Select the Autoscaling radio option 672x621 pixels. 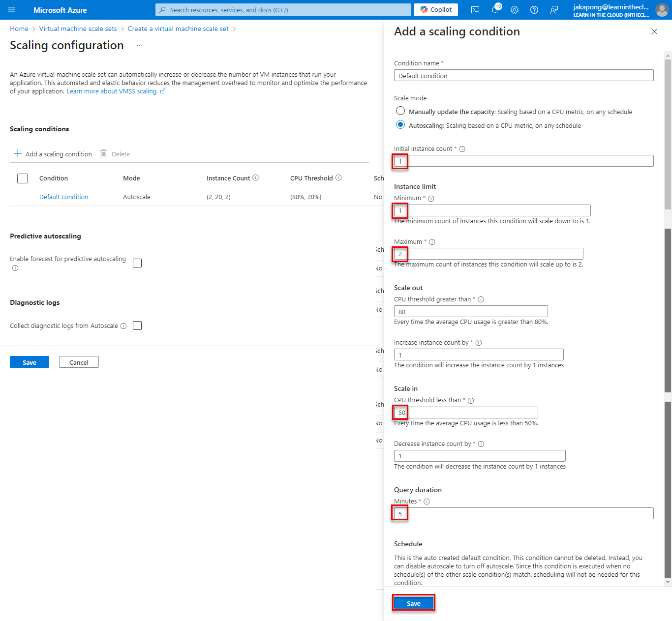(x=400, y=125)
